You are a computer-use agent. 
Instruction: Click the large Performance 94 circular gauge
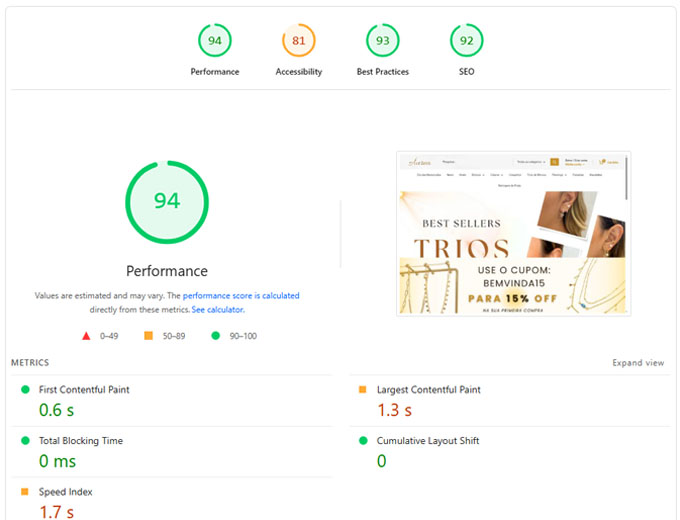point(167,201)
